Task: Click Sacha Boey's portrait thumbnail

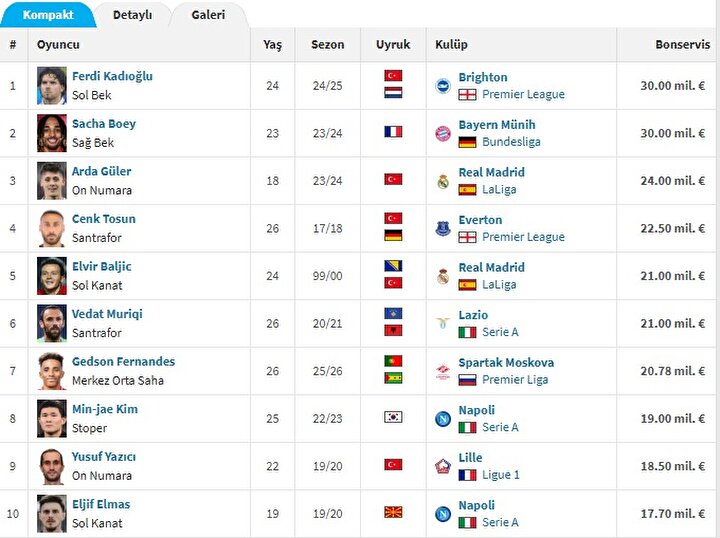Action: click(52, 133)
